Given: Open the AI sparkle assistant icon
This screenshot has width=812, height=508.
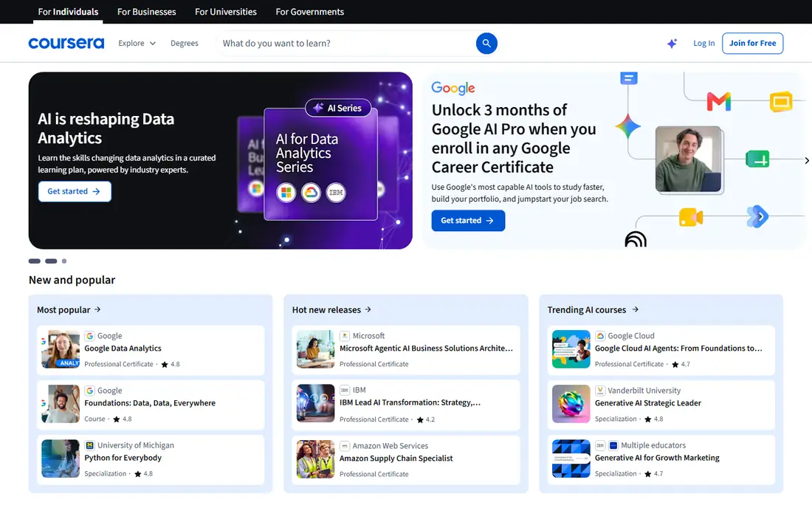Looking at the screenshot, I should coord(672,44).
